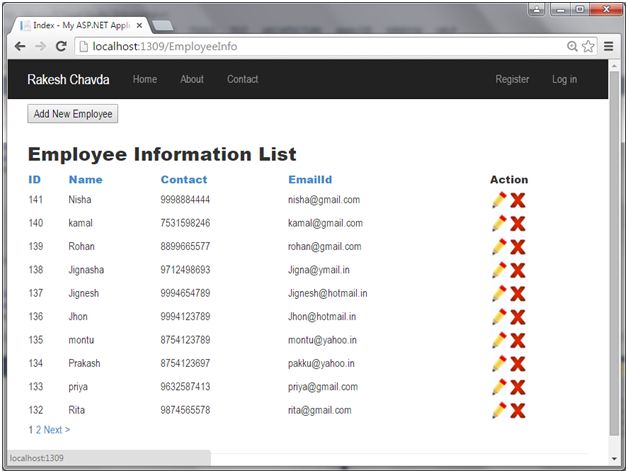Screen dimensions: 628x473
Task: Click the browser forward arrow
Action: pyautogui.click(x=40, y=46)
